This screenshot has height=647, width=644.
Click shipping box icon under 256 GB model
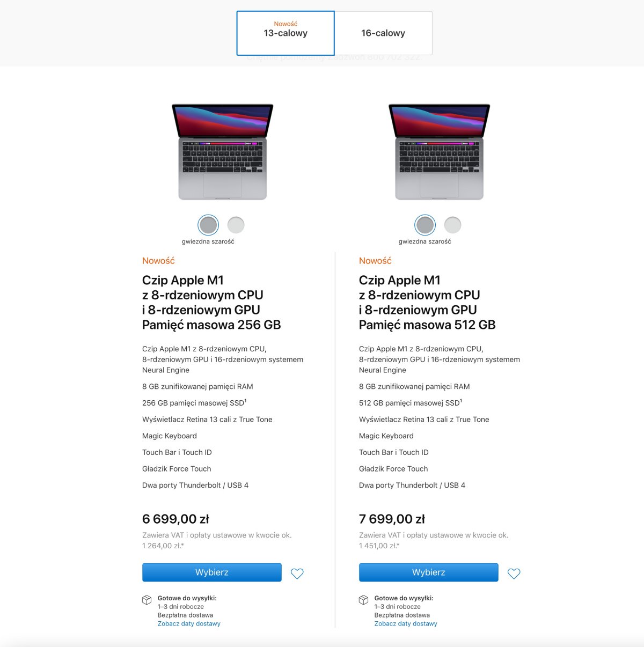click(147, 600)
